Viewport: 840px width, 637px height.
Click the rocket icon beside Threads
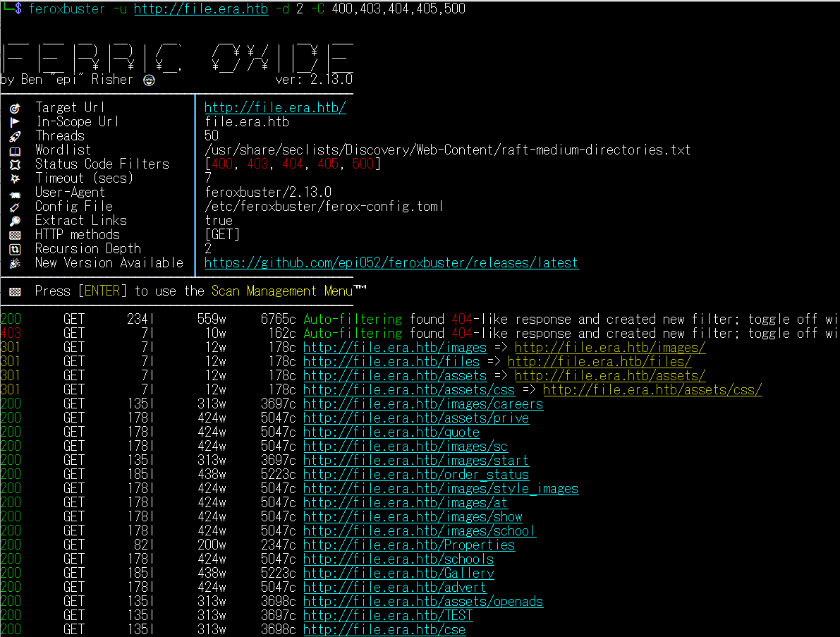[15, 136]
